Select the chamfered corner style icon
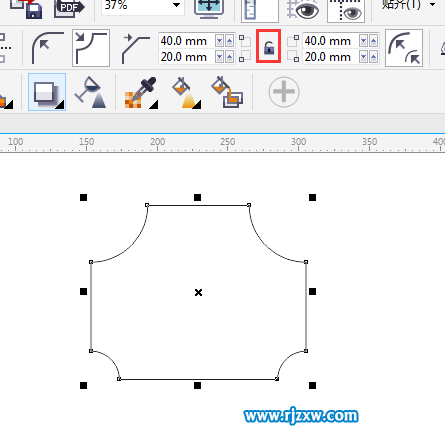445x432 pixels. coord(135,48)
